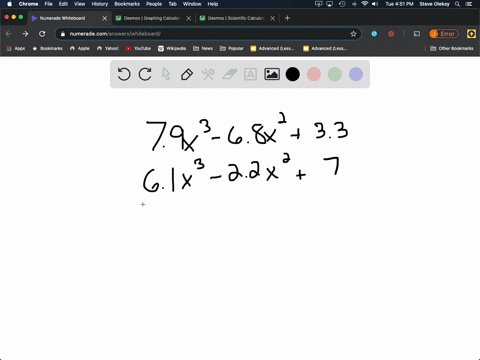Pick the purple pen color
This screenshot has height=360, width=480.
pyautogui.click(x=356, y=74)
